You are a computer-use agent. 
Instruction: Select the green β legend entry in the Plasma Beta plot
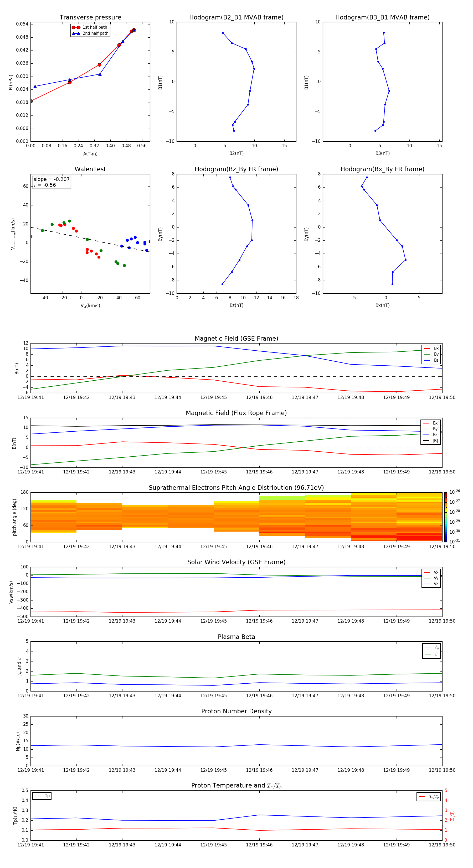tap(431, 654)
